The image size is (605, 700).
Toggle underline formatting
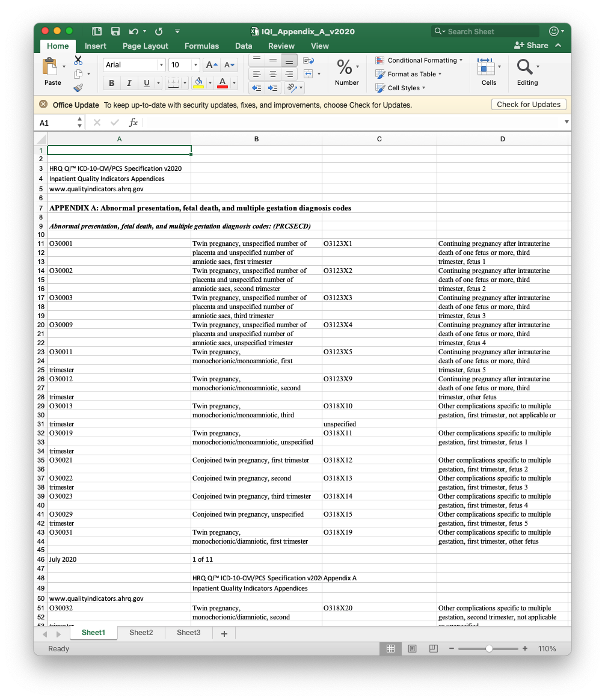click(147, 83)
